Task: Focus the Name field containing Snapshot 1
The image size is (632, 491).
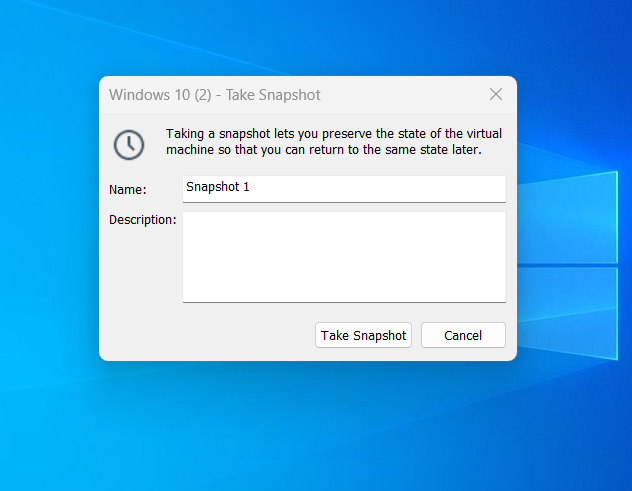Action: coord(344,189)
